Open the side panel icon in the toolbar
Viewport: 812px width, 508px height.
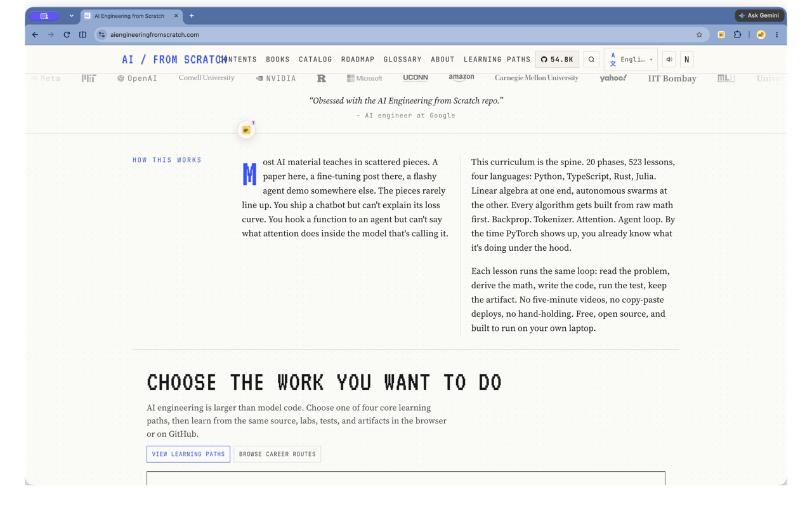tap(82, 35)
